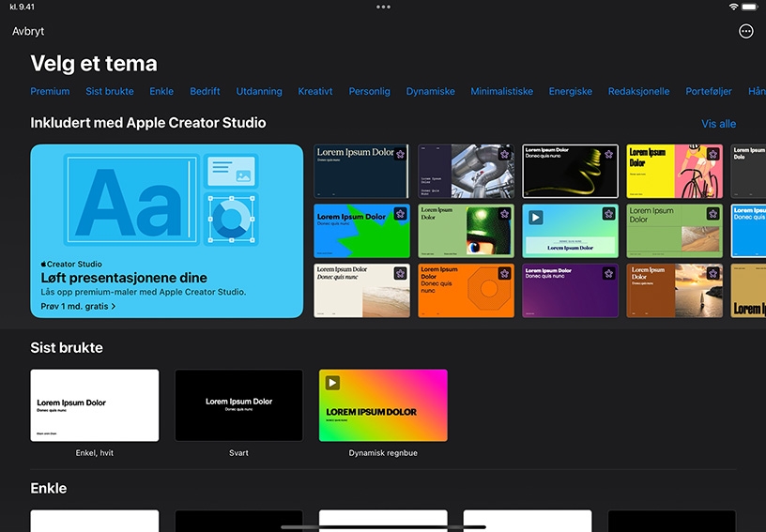This screenshot has height=532, width=766.
Task: Select the Personlig category tab
Action: [x=369, y=91]
